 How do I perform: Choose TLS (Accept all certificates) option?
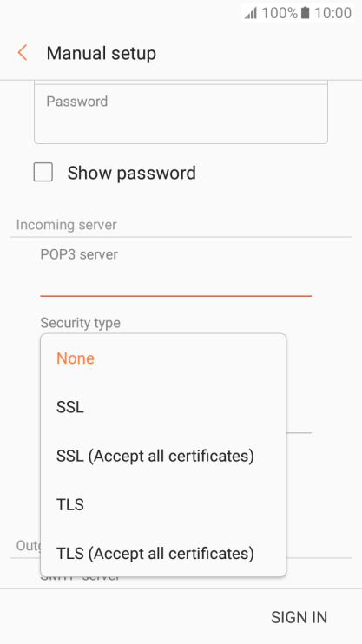[163, 554]
